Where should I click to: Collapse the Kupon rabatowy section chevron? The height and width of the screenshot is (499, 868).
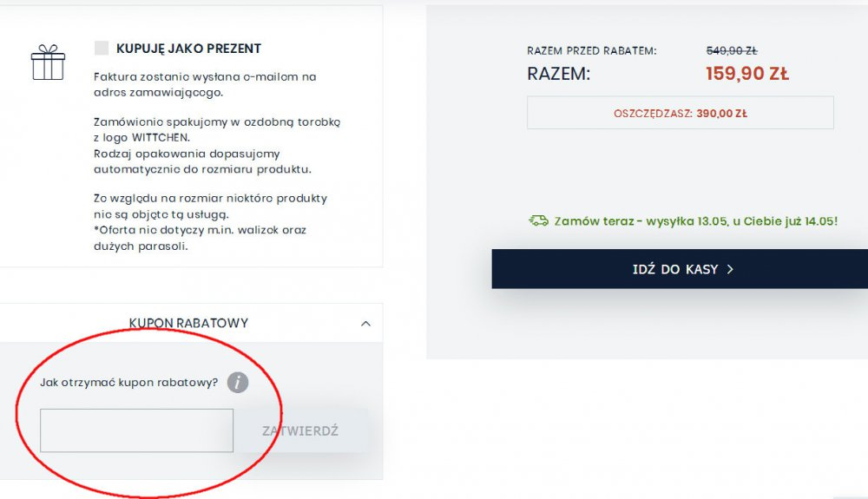point(365,324)
